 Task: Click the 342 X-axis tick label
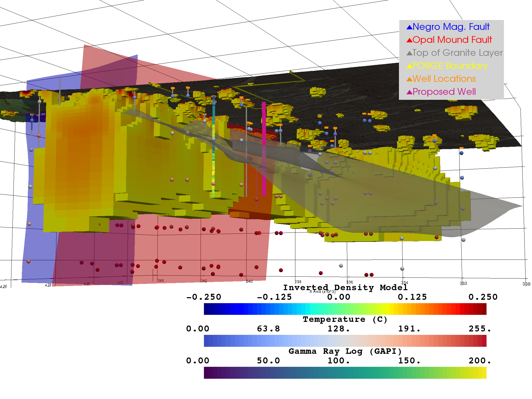(204, 281)
